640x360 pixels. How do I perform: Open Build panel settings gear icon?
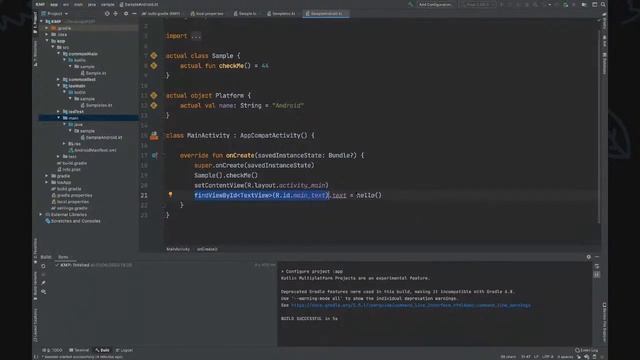tap(589, 257)
